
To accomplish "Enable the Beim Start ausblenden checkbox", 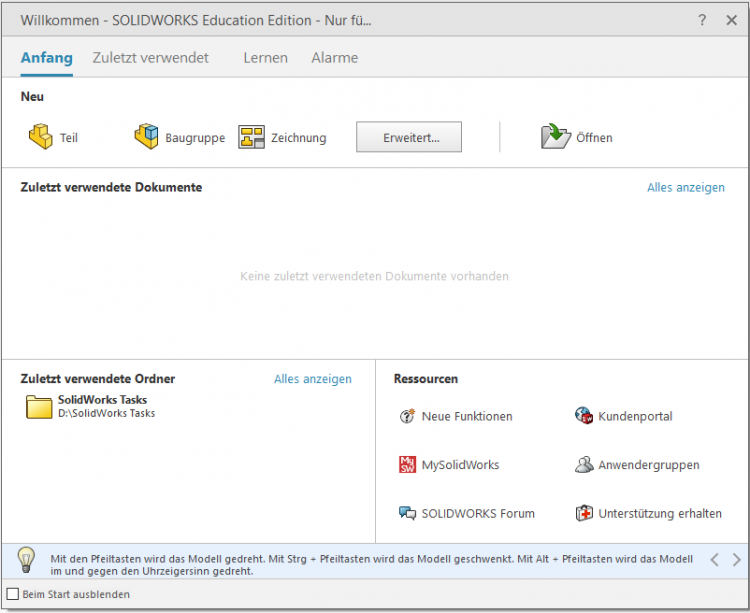I will [13, 594].
